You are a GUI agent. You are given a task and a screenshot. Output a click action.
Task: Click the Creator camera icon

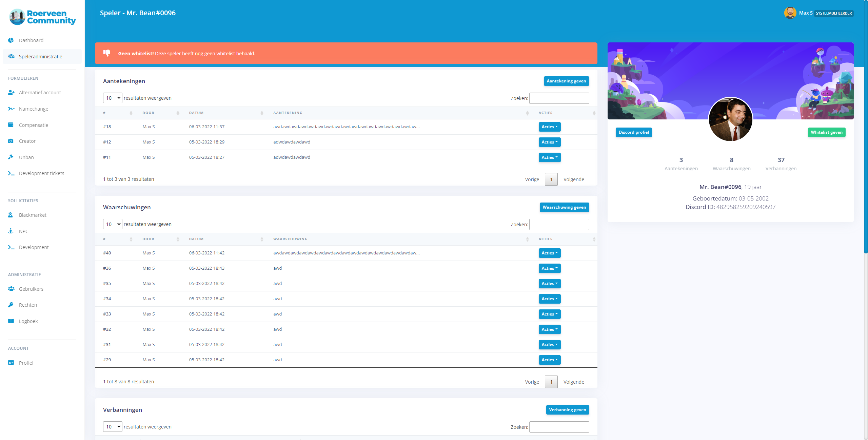(11, 141)
